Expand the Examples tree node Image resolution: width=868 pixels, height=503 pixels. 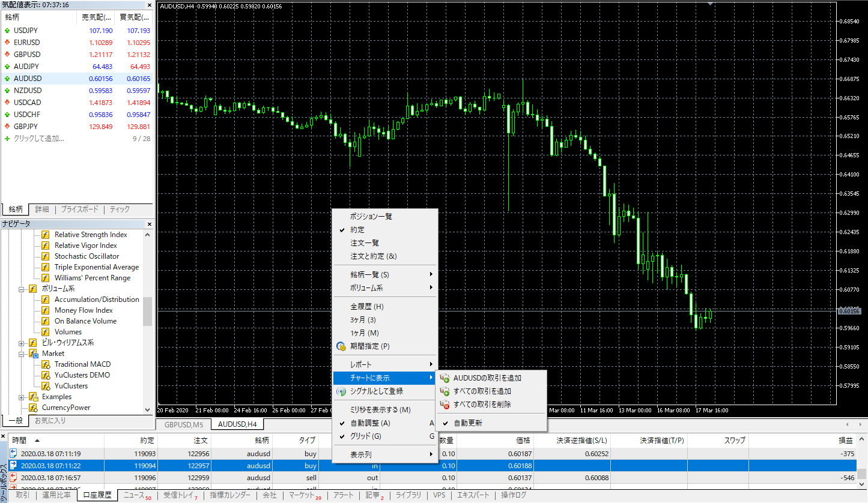click(21, 397)
